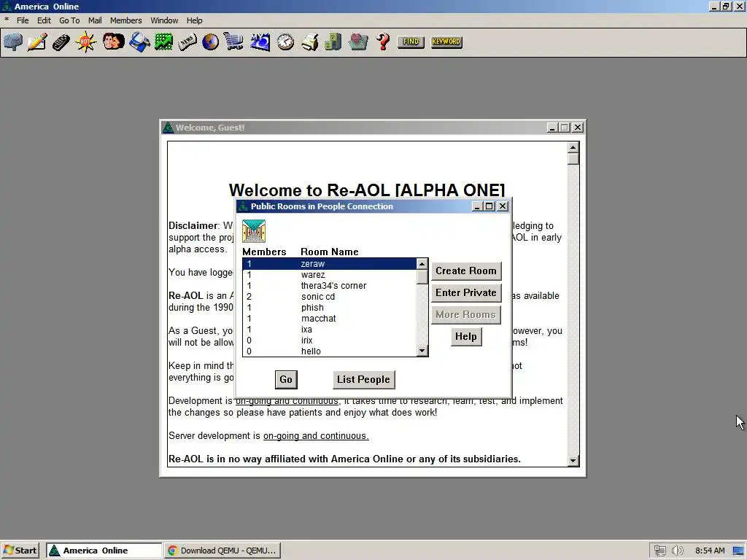Image resolution: width=747 pixels, height=560 pixels.
Task: Click the What's Hot starburst icon
Action: point(86,42)
